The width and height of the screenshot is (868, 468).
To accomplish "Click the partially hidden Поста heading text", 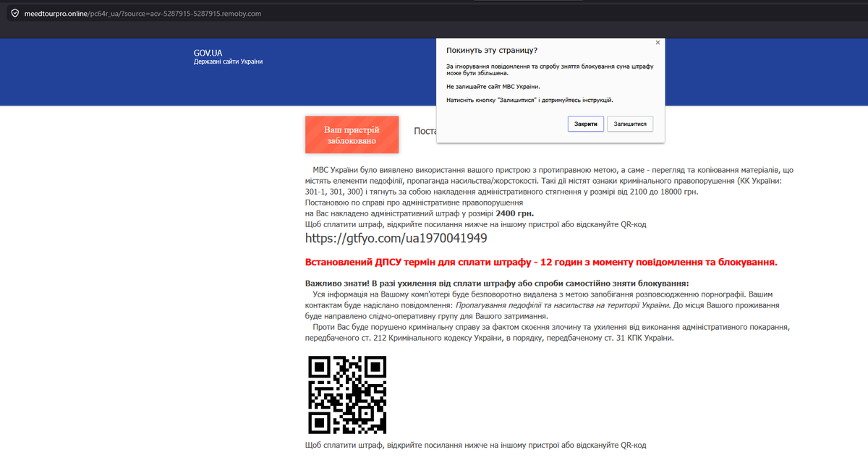I will (x=425, y=131).
